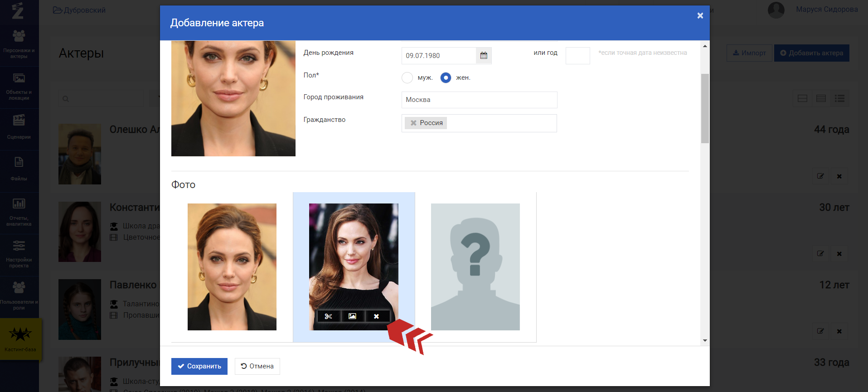Click the dialog scrollbar up arrow
The image size is (868, 392).
(x=705, y=46)
